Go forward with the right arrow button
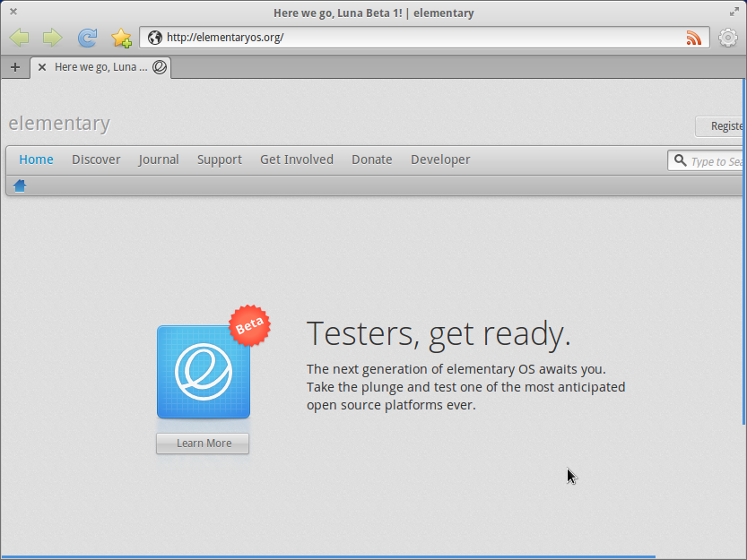Viewport: 747px width, 560px height. click(52, 38)
